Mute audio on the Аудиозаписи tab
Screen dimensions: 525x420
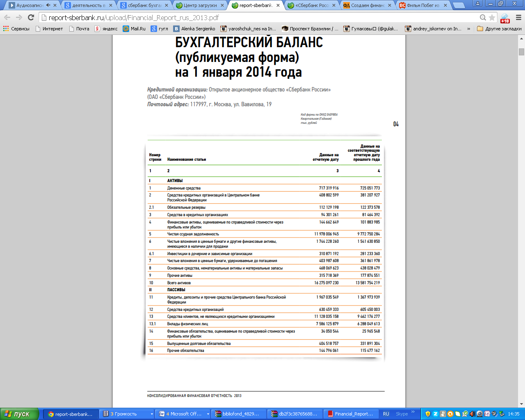point(48,5)
